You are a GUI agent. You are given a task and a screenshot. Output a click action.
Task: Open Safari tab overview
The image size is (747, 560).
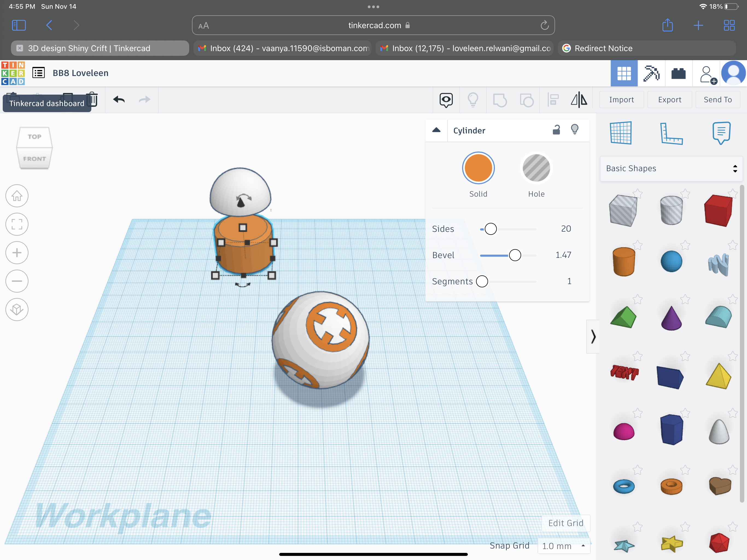click(x=729, y=25)
